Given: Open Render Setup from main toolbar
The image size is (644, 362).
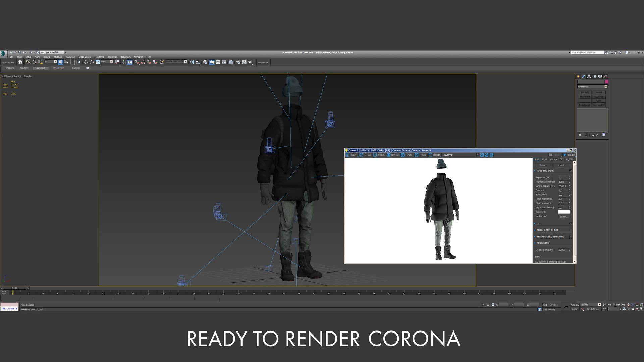Looking at the screenshot, I should click(238, 62).
